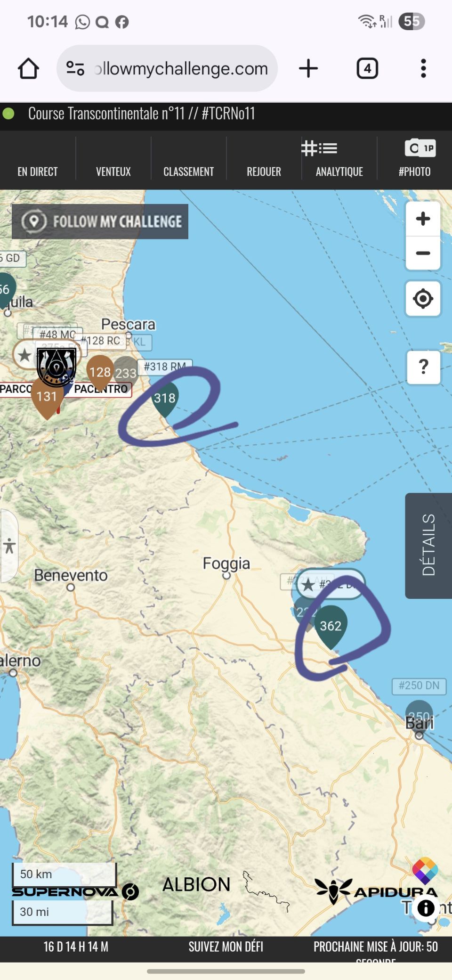Zoom in the map with plus button
This screenshot has width=452, height=980.
point(423,219)
